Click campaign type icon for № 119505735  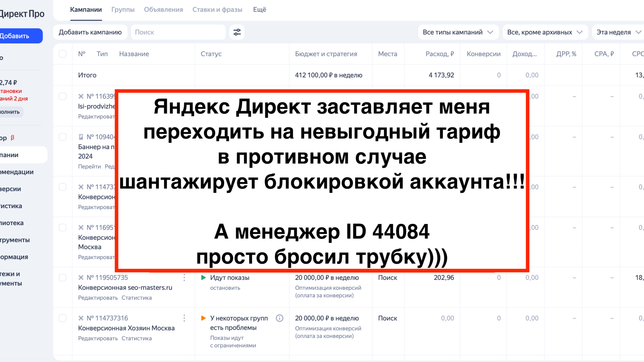coord(81,277)
